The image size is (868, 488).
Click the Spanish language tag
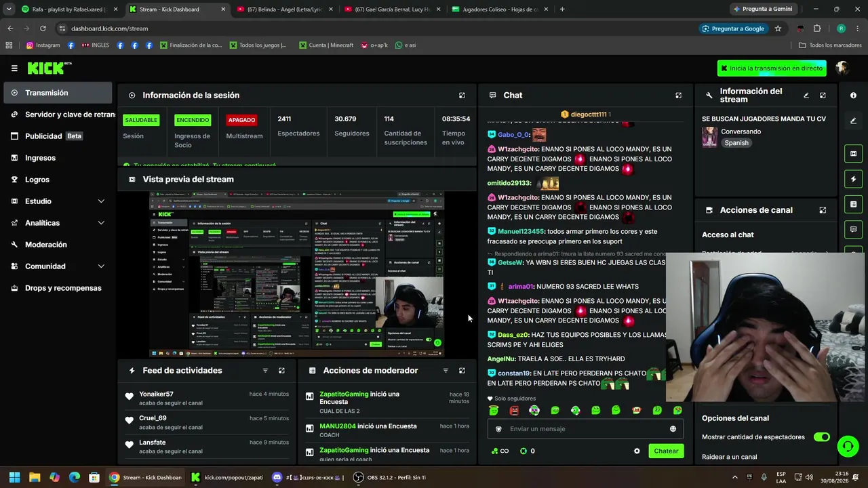click(x=736, y=143)
